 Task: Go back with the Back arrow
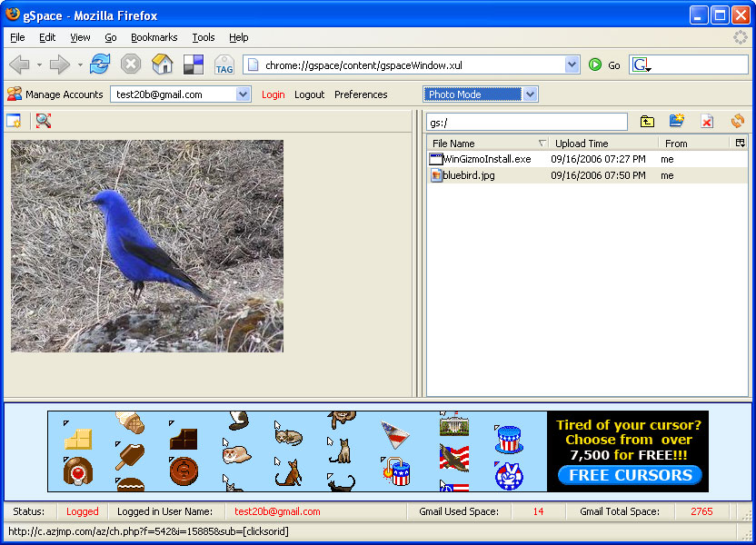click(19, 64)
